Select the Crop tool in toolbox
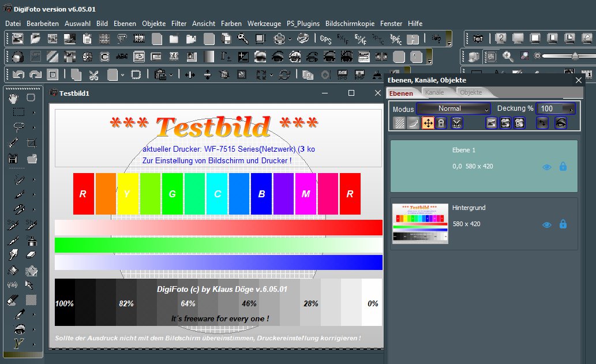 (x=32, y=142)
